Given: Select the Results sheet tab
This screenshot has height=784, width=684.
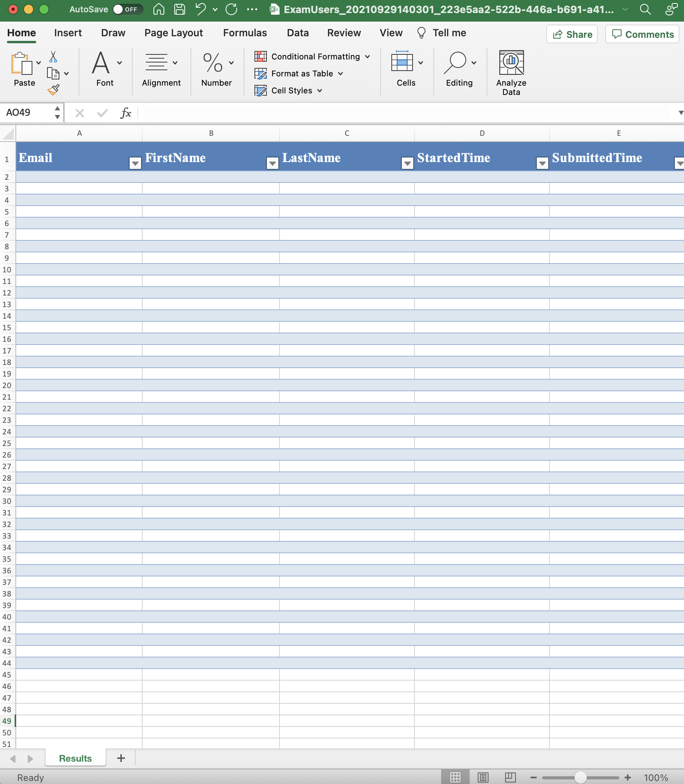Looking at the screenshot, I should 75,758.
